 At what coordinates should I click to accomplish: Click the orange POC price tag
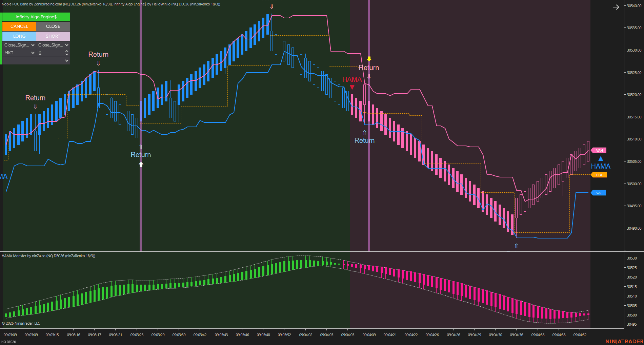pos(599,175)
